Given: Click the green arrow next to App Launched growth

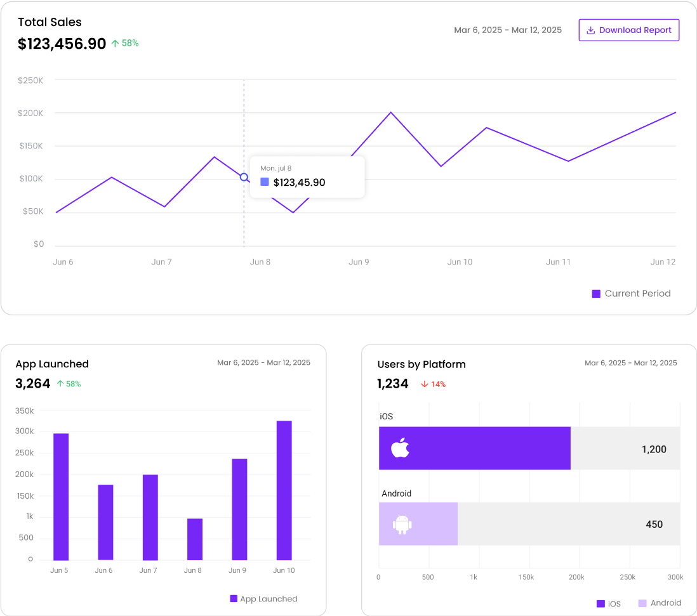Looking at the screenshot, I should click(x=59, y=383).
